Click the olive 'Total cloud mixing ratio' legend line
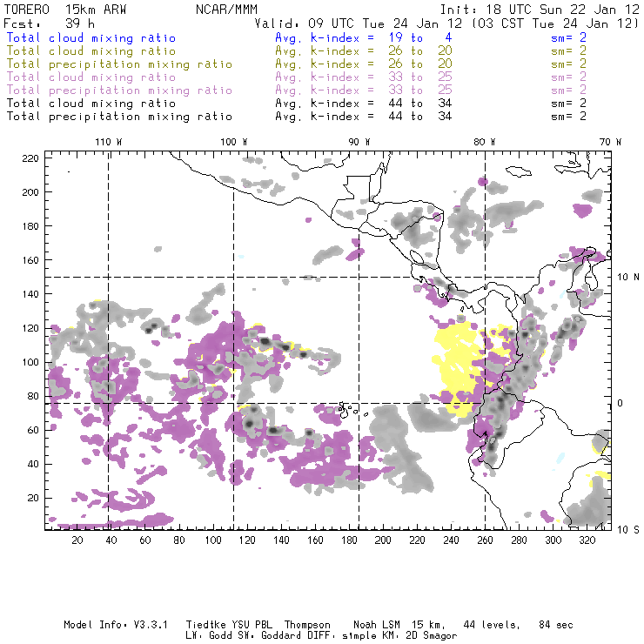The height and width of the screenshot is (644, 644). (91, 51)
